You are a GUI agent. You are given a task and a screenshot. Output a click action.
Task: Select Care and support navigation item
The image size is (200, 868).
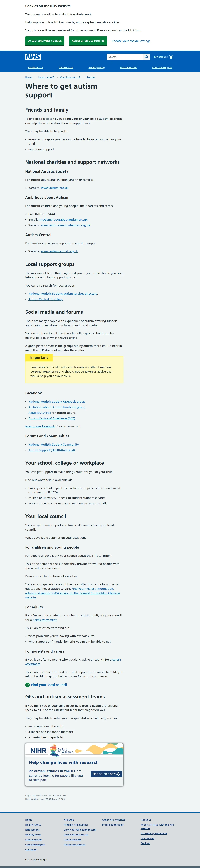(162, 67)
